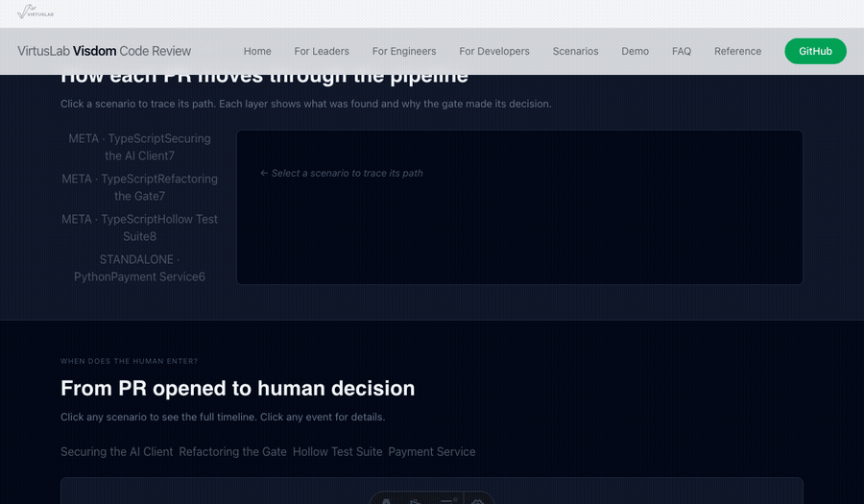Select the META TypeScript Refactoring the Gate scenario

pyautogui.click(x=140, y=187)
